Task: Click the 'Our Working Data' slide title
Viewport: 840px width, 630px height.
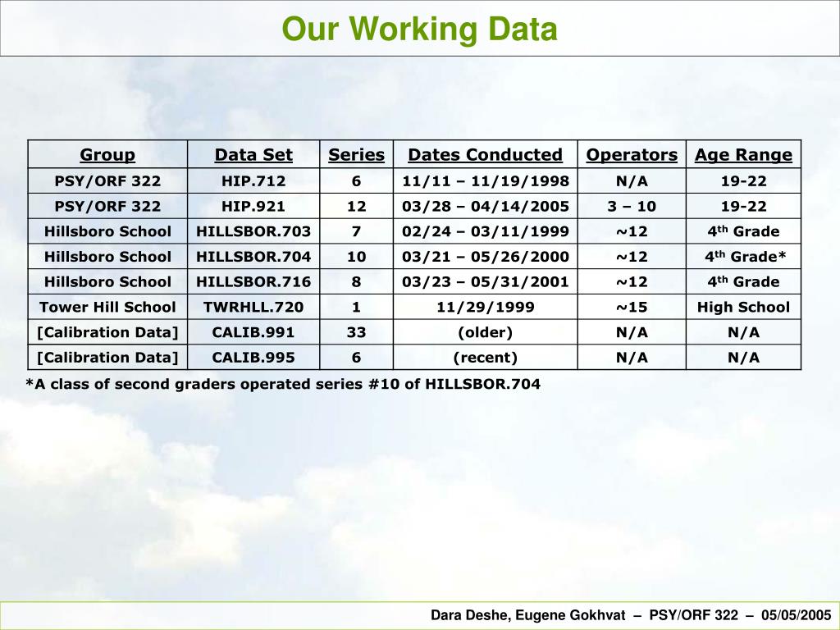Action: tap(419, 29)
